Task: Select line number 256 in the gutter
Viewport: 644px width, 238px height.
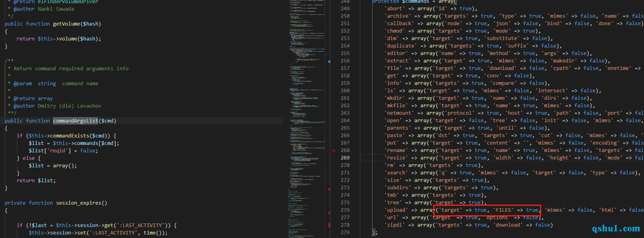Action: point(345,61)
